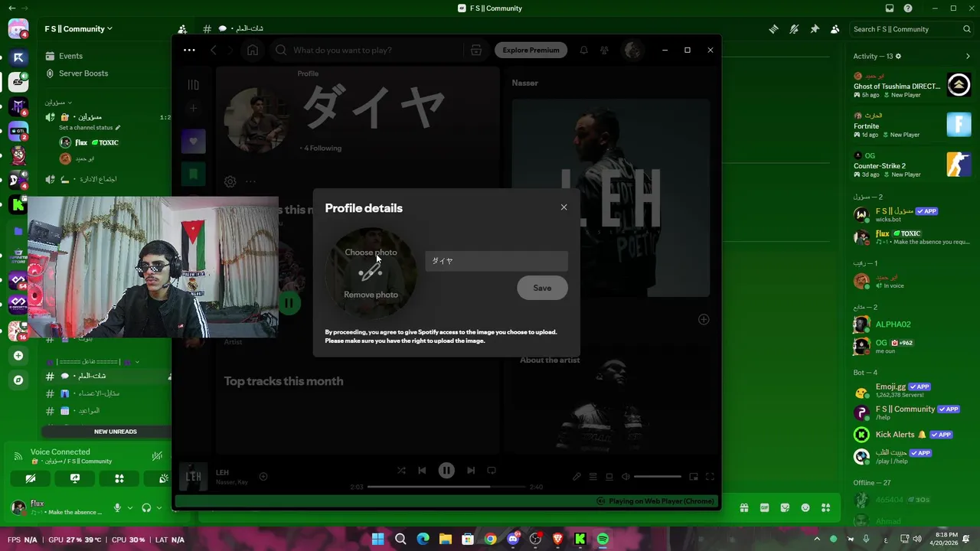Open Liked Songs in Spotify sidebar
980x551 pixels.
pos(194,142)
